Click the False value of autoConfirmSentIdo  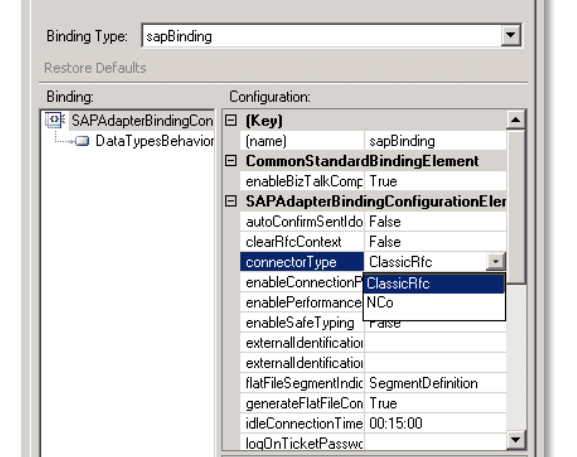coord(435,222)
